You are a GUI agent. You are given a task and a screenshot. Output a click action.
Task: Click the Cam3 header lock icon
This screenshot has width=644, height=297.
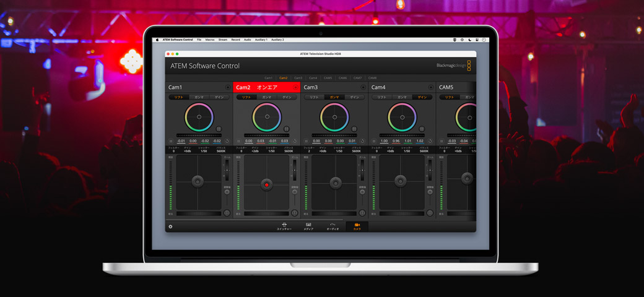click(363, 87)
